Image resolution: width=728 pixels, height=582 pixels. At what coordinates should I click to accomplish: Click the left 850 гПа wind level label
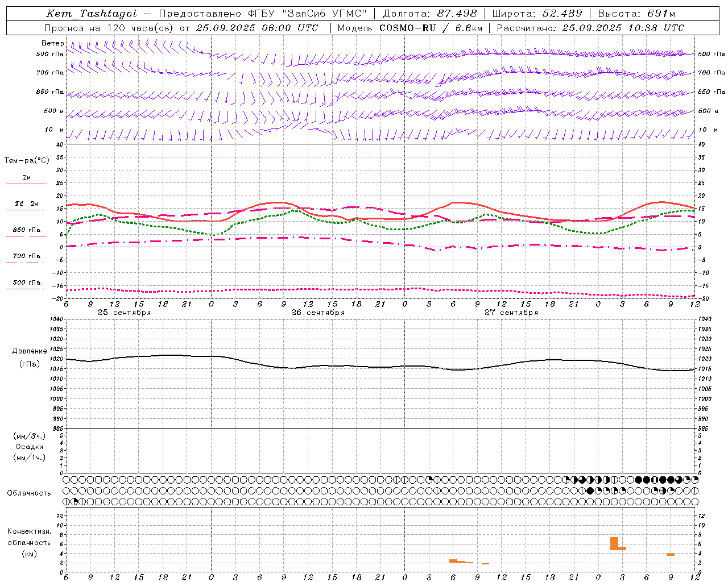tap(50, 92)
